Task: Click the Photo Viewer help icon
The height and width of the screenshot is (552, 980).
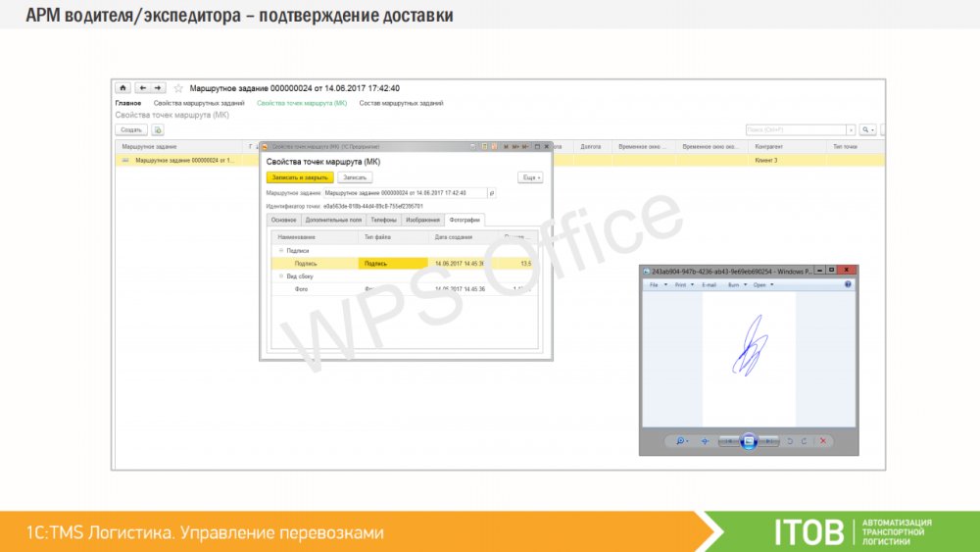Action: [x=848, y=284]
